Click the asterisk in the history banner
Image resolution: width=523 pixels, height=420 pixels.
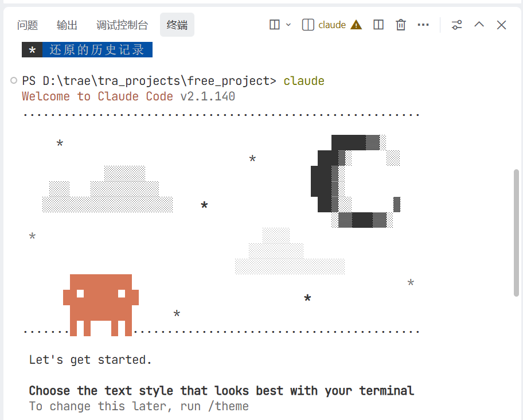(x=32, y=50)
